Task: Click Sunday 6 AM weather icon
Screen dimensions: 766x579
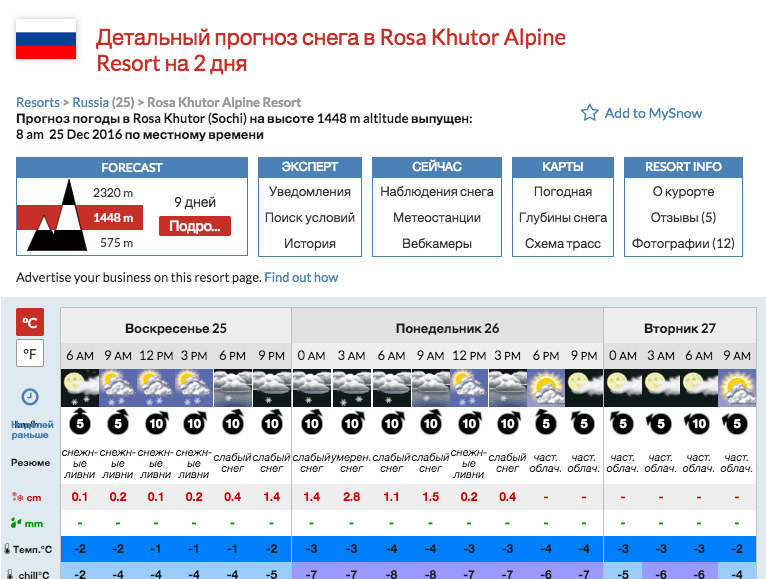Action: tap(80, 388)
